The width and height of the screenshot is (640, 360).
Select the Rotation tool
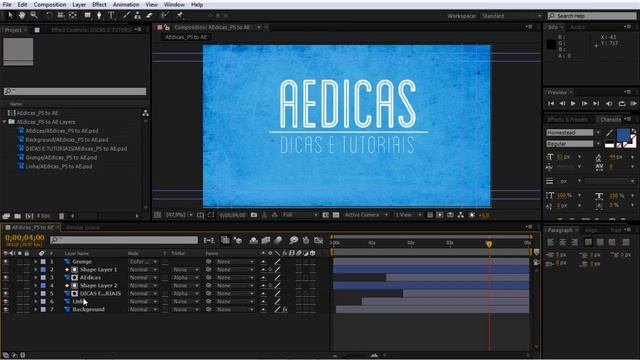[49, 16]
